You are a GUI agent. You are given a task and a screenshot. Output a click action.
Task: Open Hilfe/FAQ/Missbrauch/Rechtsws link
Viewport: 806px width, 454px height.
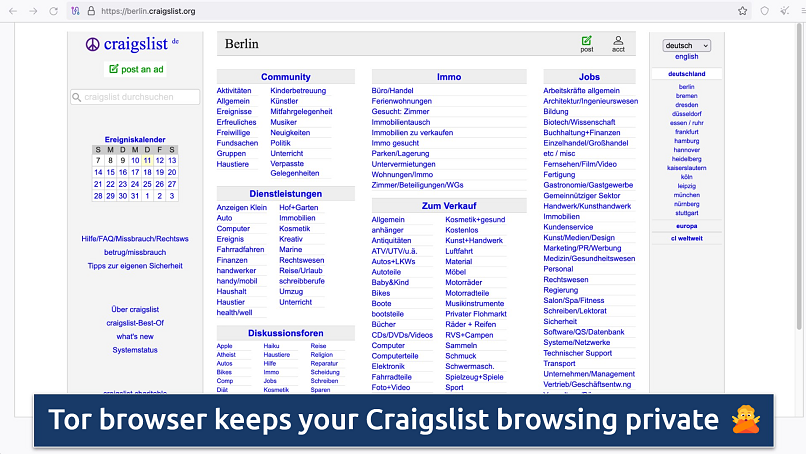(135, 239)
